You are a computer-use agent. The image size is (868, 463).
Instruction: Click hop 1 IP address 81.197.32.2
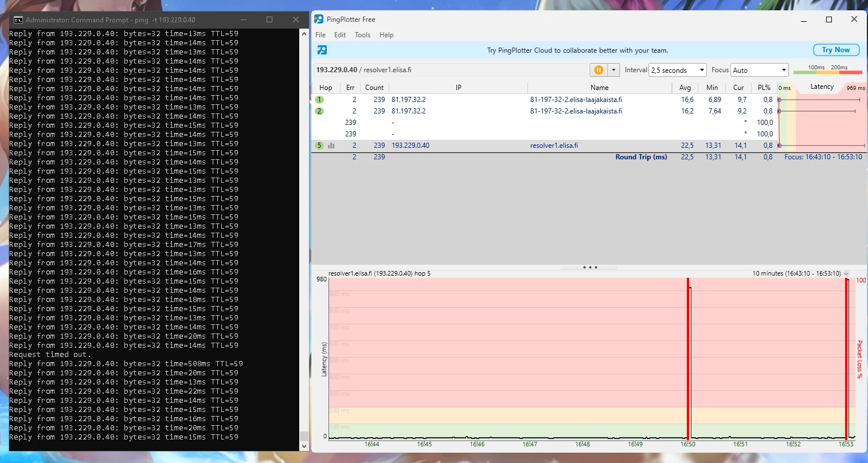(409, 100)
